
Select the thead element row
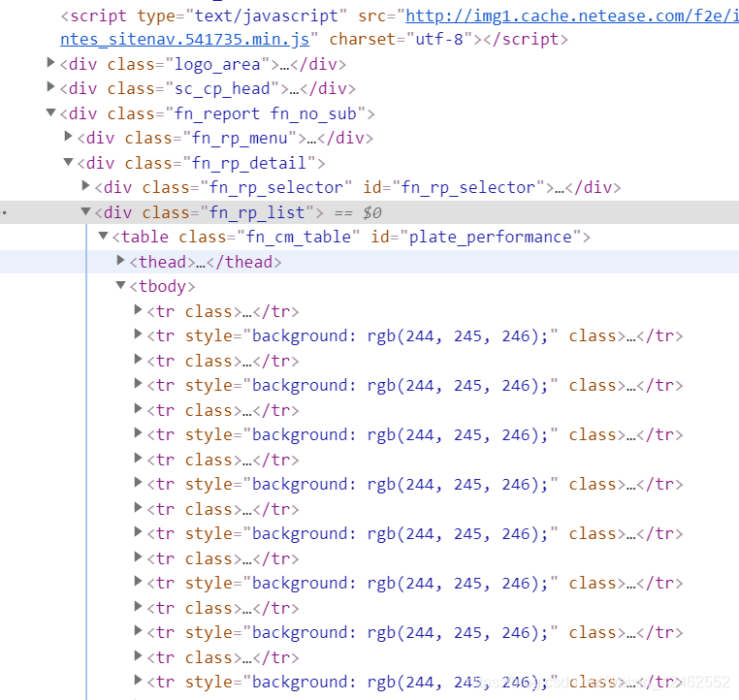point(206,262)
